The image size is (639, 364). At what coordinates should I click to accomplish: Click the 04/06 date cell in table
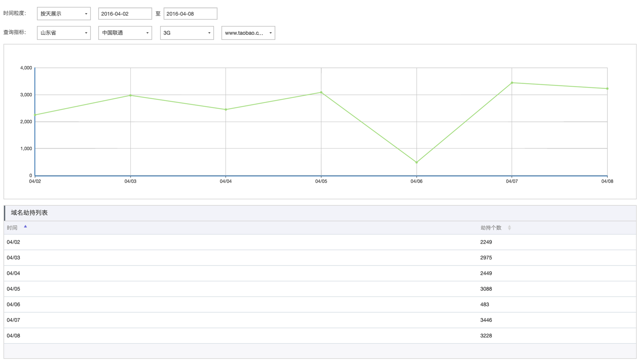point(13,305)
